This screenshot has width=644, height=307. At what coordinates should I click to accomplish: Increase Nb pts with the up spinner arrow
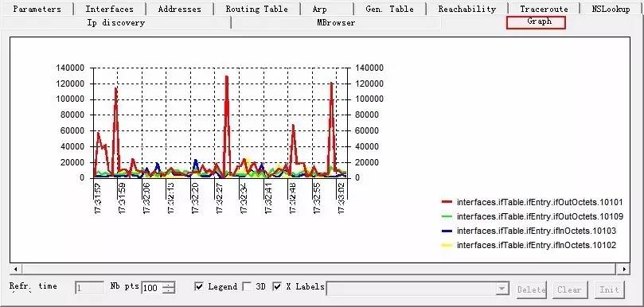click(x=169, y=285)
